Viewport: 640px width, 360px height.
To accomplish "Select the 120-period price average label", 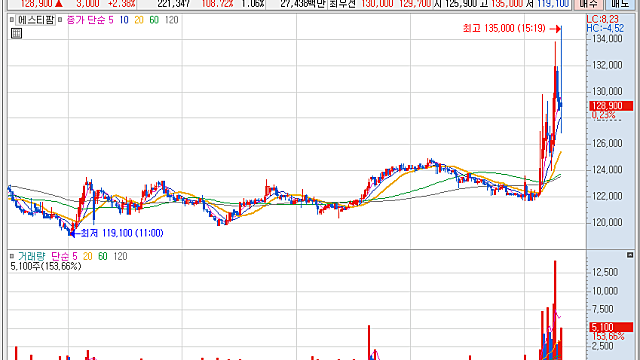I will point(171,20).
